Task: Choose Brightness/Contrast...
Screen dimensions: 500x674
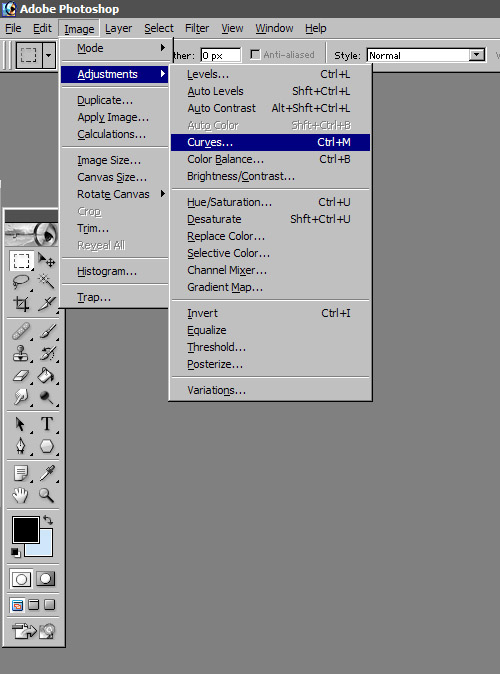Action: [x=270, y=176]
